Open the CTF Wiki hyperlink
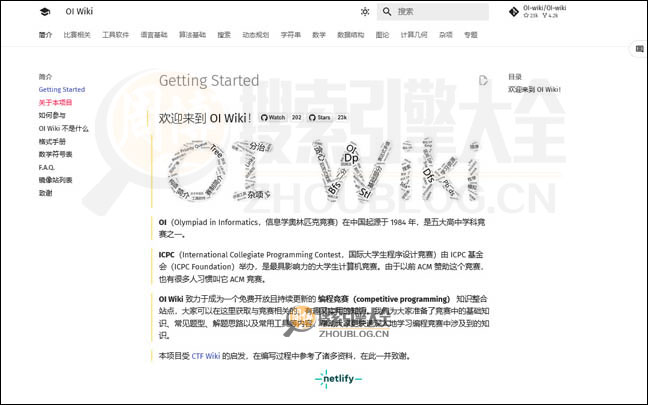Viewport: 648px width, 405px height. pos(206,356)
